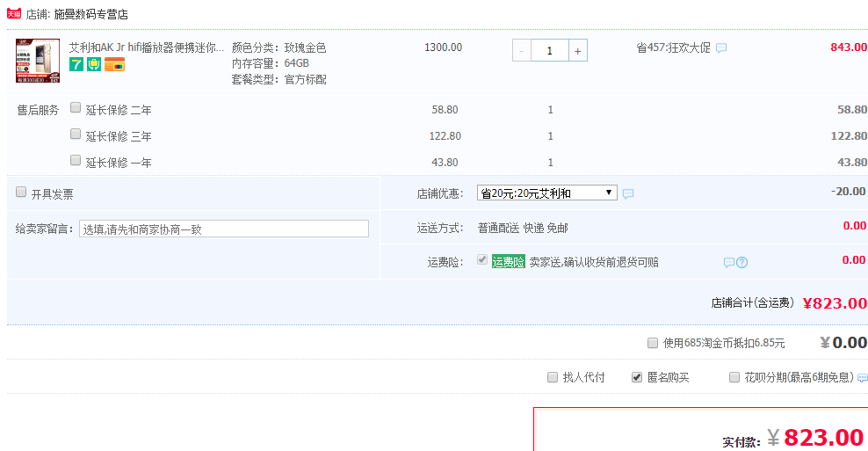Click the 实付款 ¥823.00 final payment amount
This screenshot has width=868, height=451.
click(x=815, y=438)
